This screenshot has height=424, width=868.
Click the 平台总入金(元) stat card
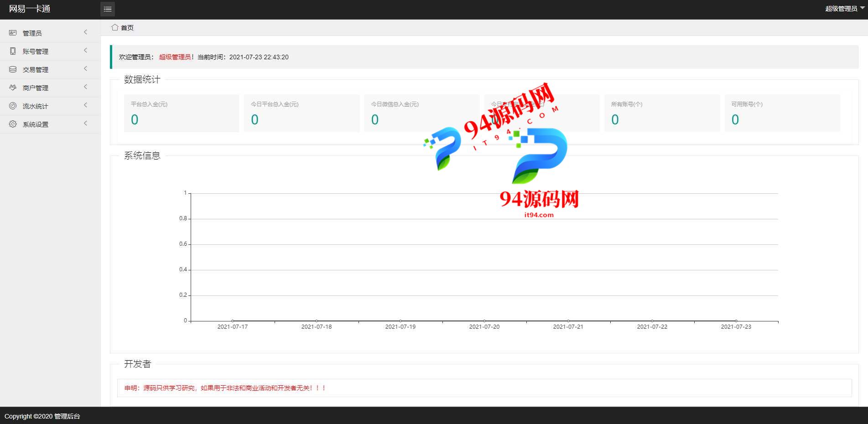click(182, 113)
